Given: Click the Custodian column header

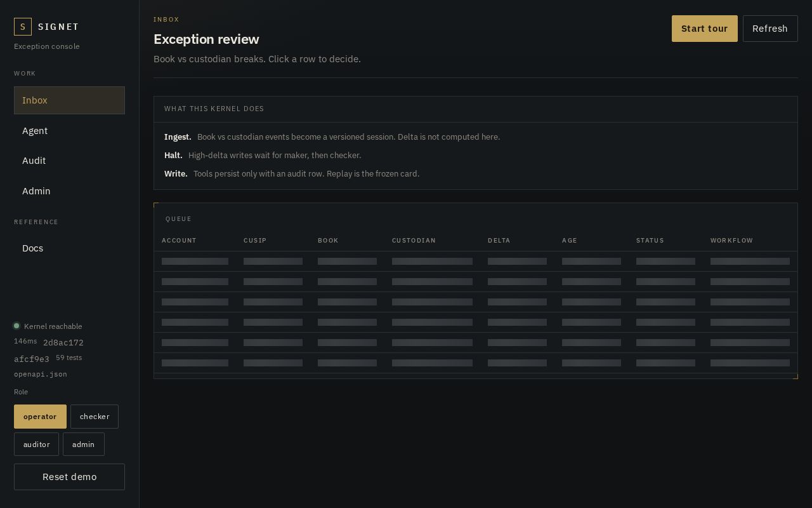Looking at the screenshot, I should point(414,240).
